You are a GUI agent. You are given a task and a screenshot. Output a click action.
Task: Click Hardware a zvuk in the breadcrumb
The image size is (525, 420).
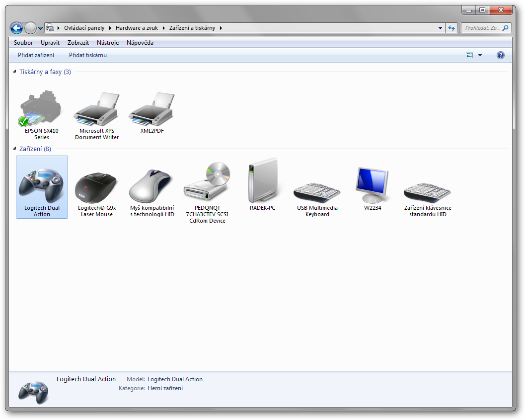[137, 28]
